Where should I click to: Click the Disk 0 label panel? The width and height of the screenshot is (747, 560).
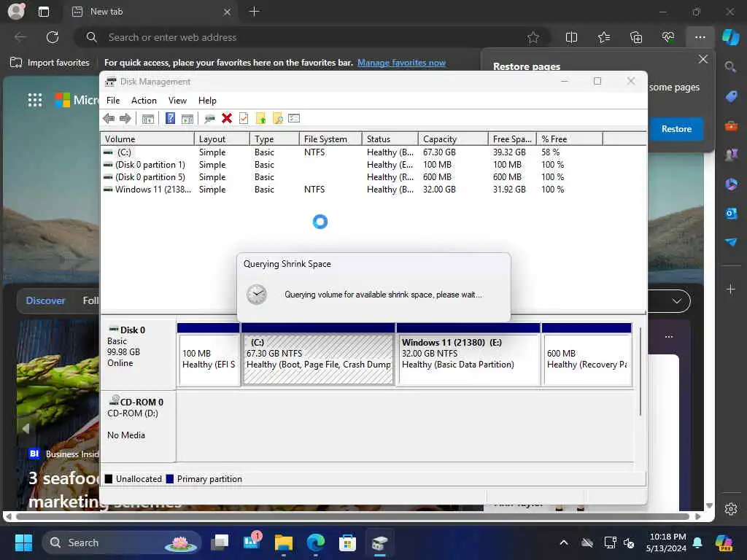(x=138, y=354)
